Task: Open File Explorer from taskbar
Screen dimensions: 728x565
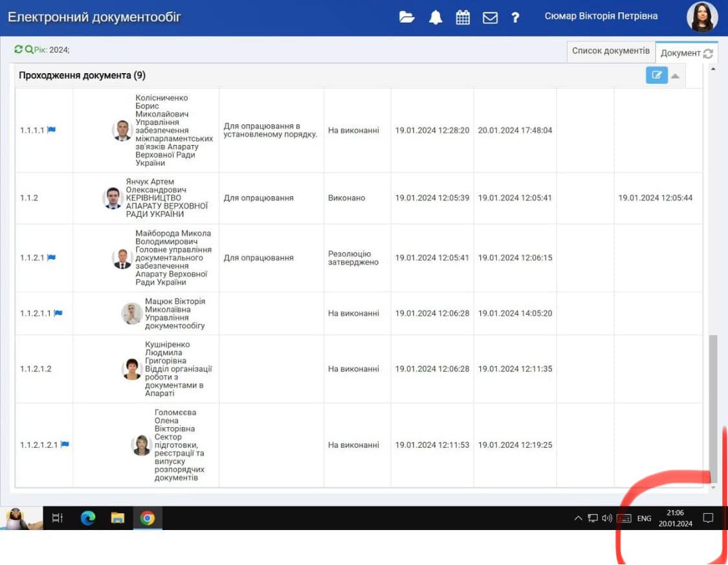Action: click(118, 518)
